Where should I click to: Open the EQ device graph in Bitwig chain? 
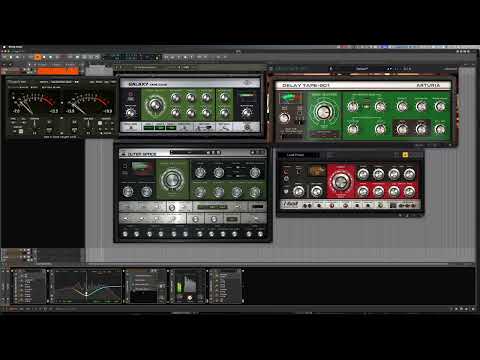point(87,286)
